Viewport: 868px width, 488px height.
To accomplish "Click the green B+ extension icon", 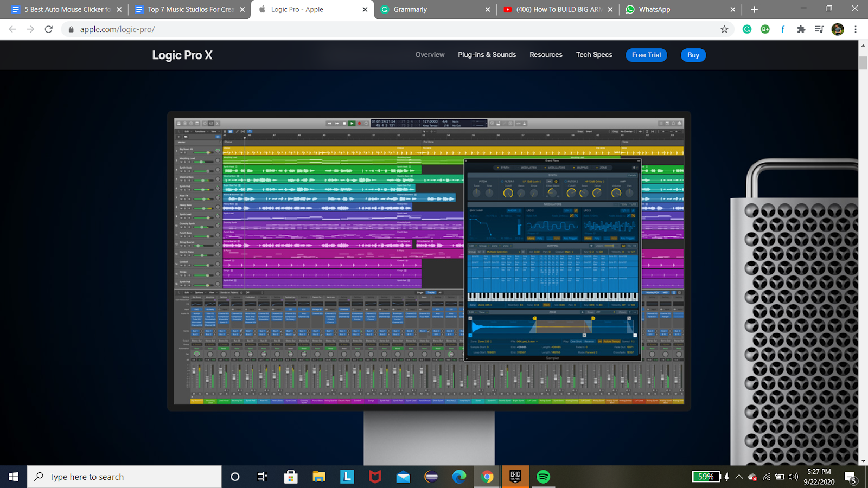I will 765,29.
